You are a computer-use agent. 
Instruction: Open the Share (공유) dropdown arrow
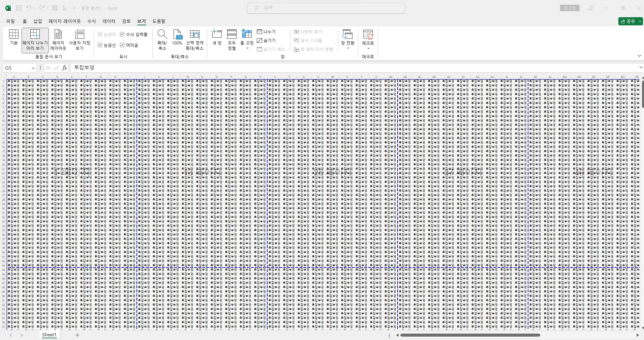click(640, 21)
